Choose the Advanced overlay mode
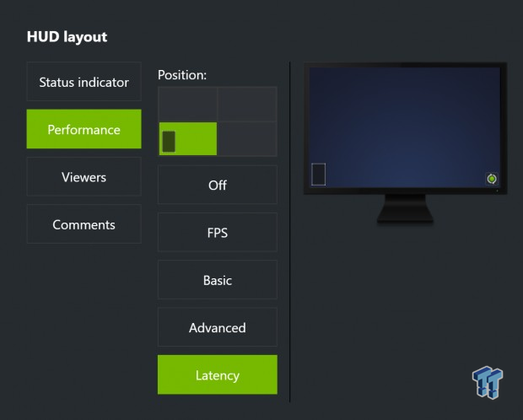523x420 pixels. coord(218,327)
